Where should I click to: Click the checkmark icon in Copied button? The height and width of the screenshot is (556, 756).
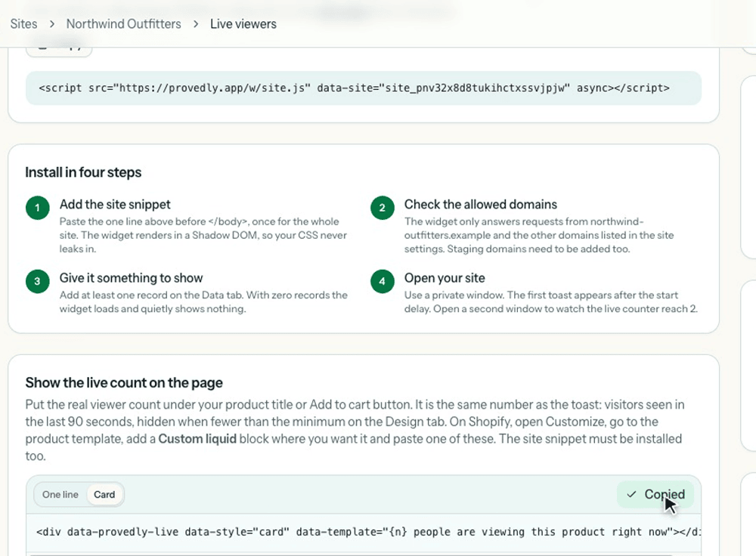click(x=631, y=494)
